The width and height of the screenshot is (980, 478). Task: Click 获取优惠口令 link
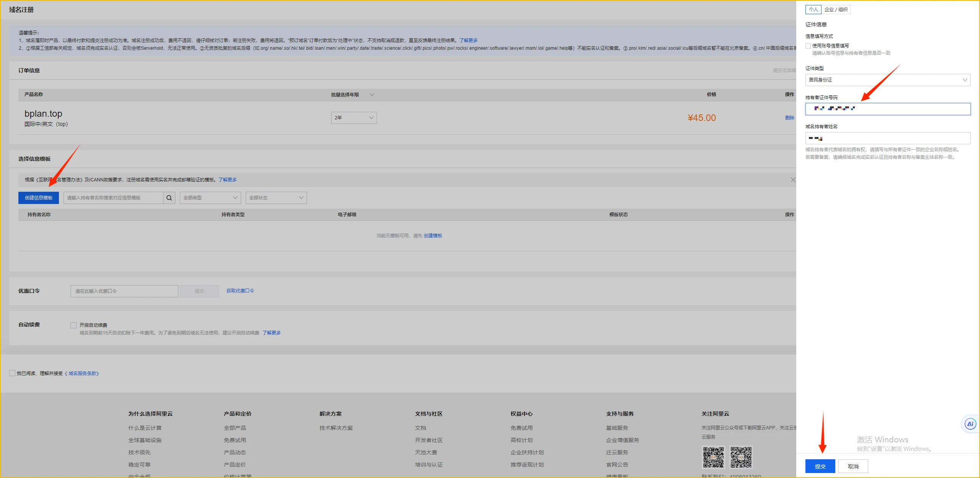(x=240, y=291)
